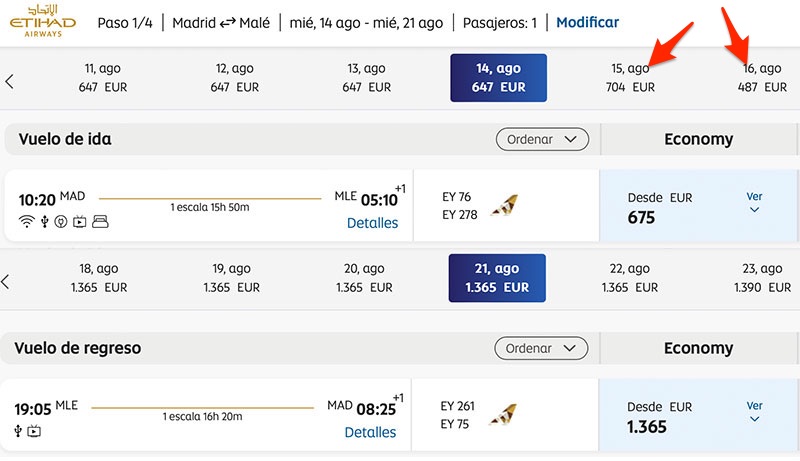Click the lie-flat bed icon on outbound flight
The image size is (800, 461).
point(101,222)
